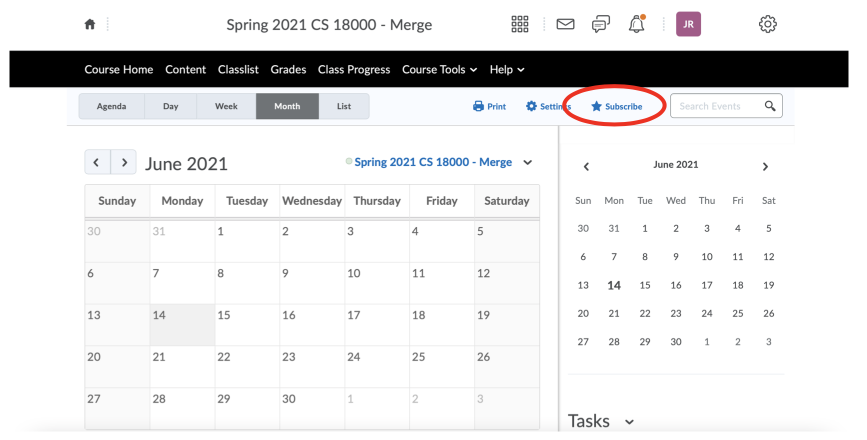This screenshot has width=867, height=440.
Task: Switch to Day view
Action: [171, 106]
